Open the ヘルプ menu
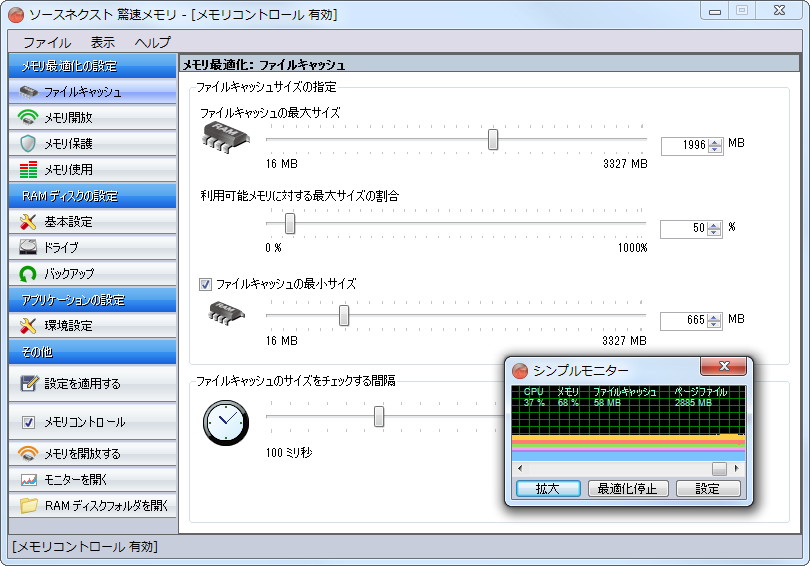The image size is (810, 566). tap(152, 42)
